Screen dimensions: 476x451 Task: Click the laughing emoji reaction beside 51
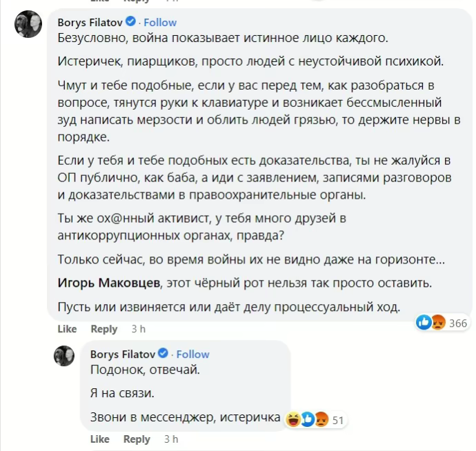point(292,419)
